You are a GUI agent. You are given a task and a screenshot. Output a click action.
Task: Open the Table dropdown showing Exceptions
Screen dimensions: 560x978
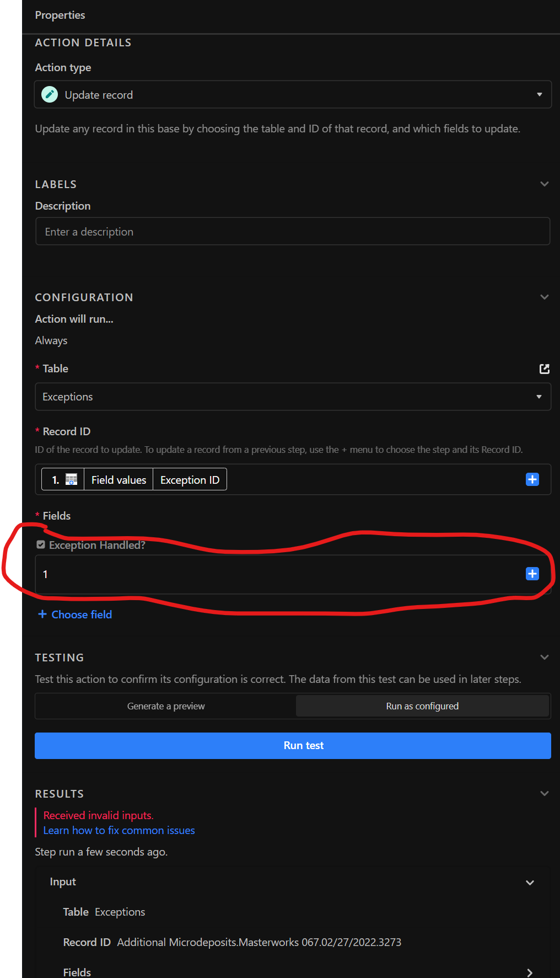tap(293, 397)
